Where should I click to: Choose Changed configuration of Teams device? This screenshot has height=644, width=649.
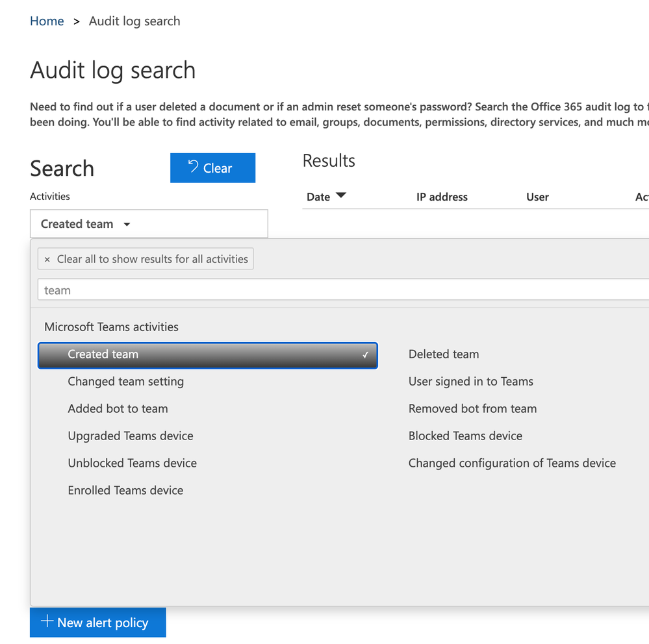pos(512,464)
